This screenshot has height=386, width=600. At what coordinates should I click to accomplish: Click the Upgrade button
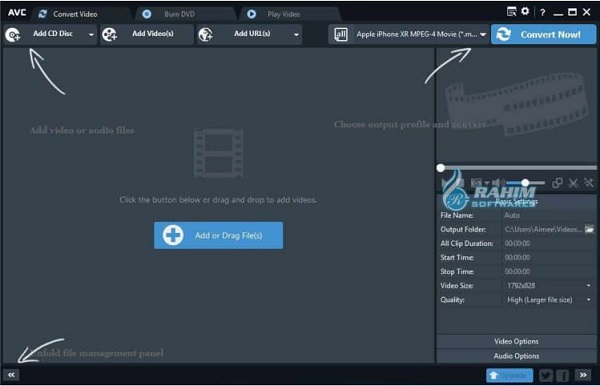click(x=509, y=375)
